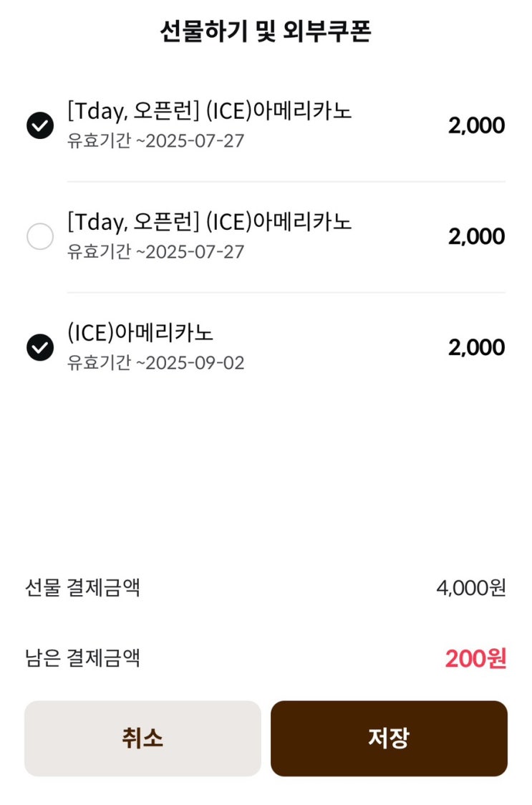The width and height of the screenshot is (532, 805).
Task: Tap the second [Tday, 오픈런] coupon name
Action: (x=210, y=222)
